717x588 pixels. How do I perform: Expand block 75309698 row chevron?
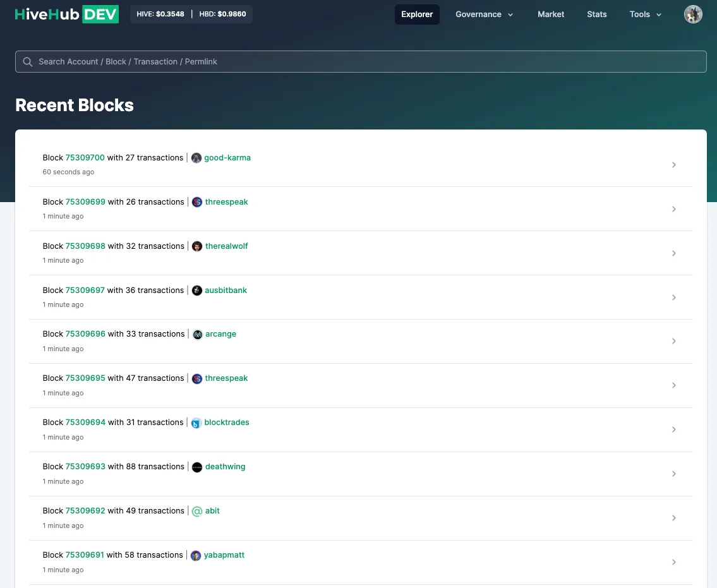point(673,253)
